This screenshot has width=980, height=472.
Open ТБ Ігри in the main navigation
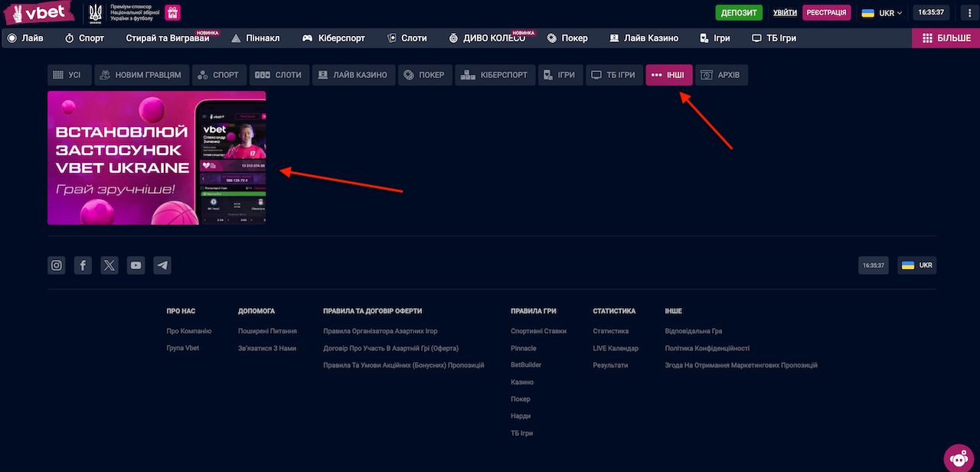point(774,37)
